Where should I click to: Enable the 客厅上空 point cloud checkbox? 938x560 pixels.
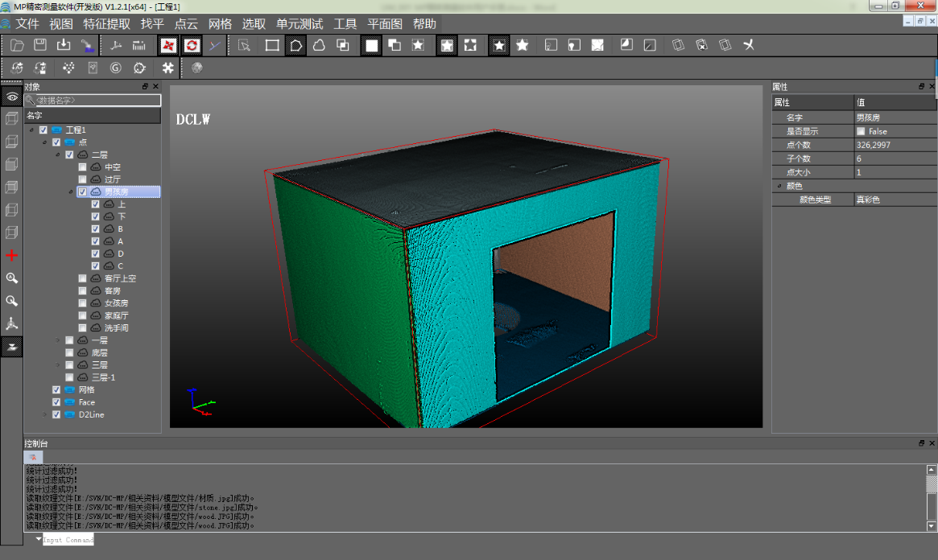click(x=83, y=278)
